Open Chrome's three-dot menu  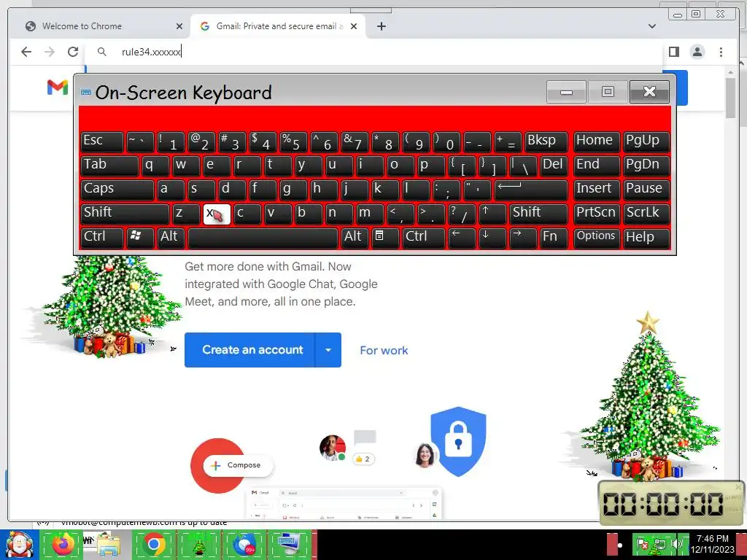(721, 52)
